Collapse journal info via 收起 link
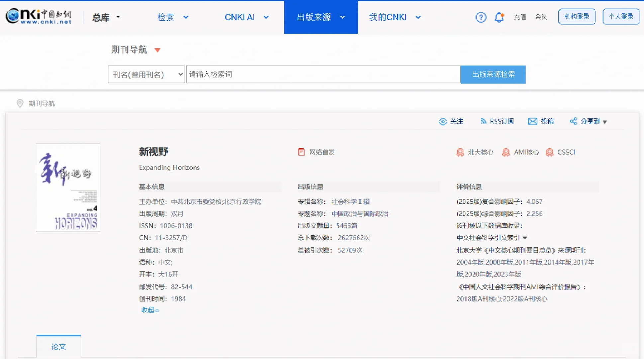The height and width of the screenshot is (359, 644). click(x=150, y=310)
